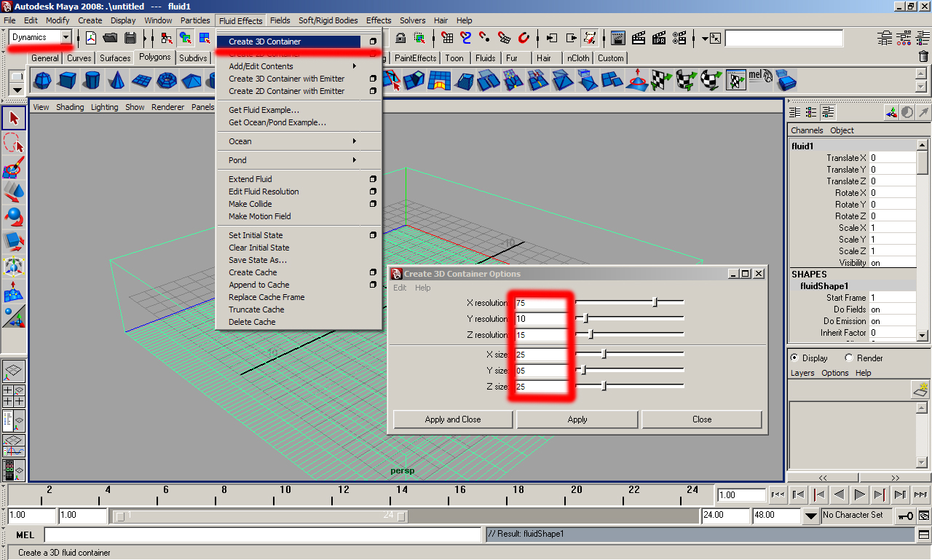Start IPR render with IPR icon
This screenshot has width=932, height=560.
(x=659, y=38)
